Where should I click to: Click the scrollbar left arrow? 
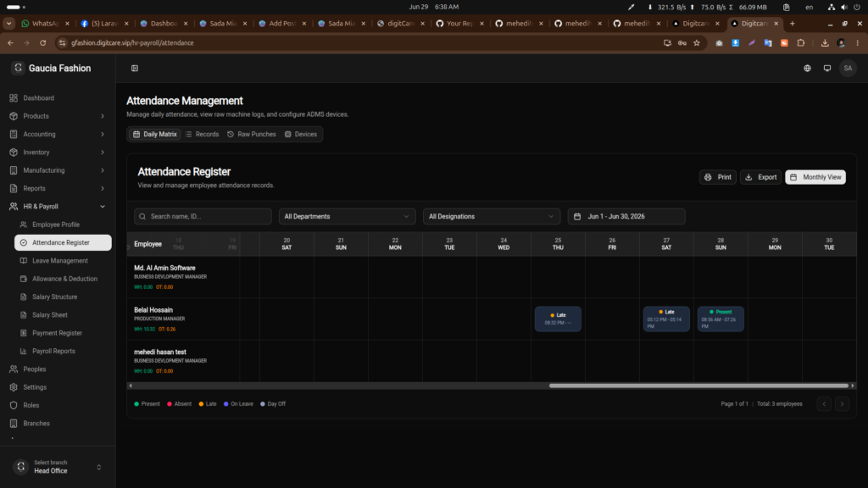(131, 385)
